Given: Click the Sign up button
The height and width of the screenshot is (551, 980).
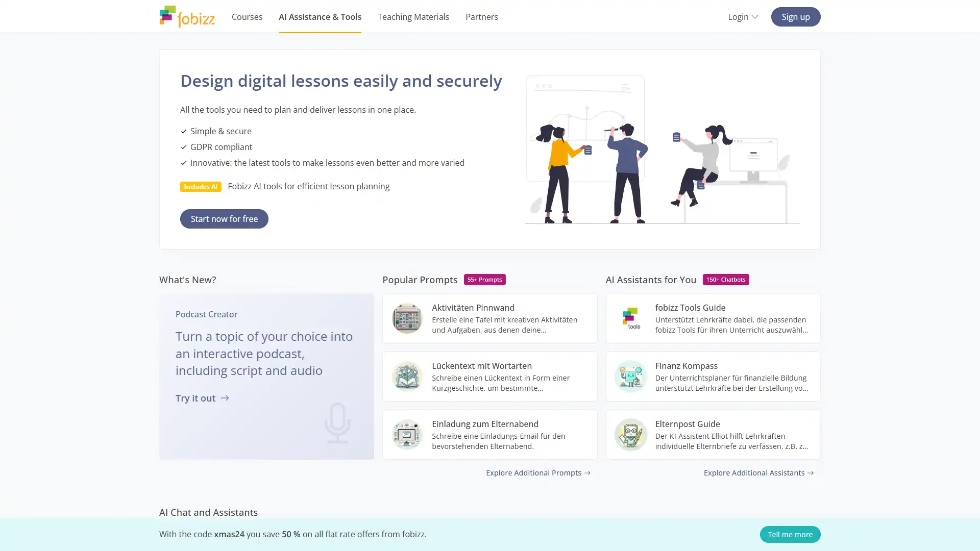Looking at the screenshot, I should pos(796,17).
